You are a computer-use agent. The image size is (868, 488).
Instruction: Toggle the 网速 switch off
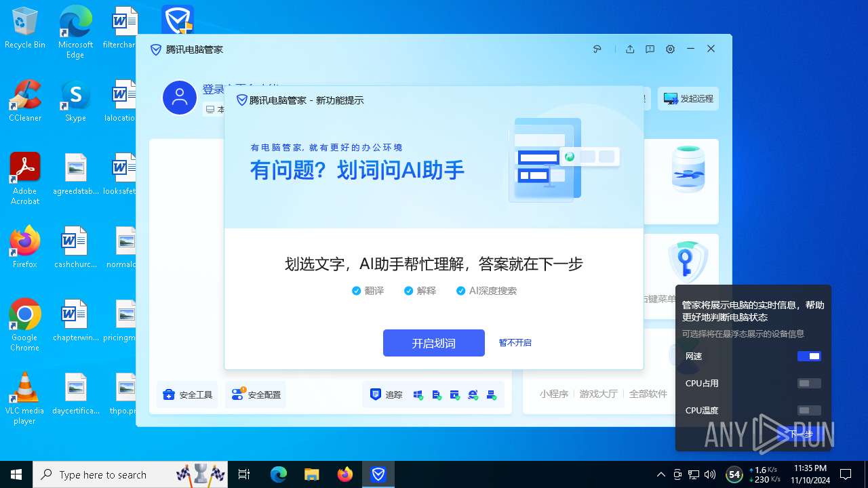(x=809, y=356)
